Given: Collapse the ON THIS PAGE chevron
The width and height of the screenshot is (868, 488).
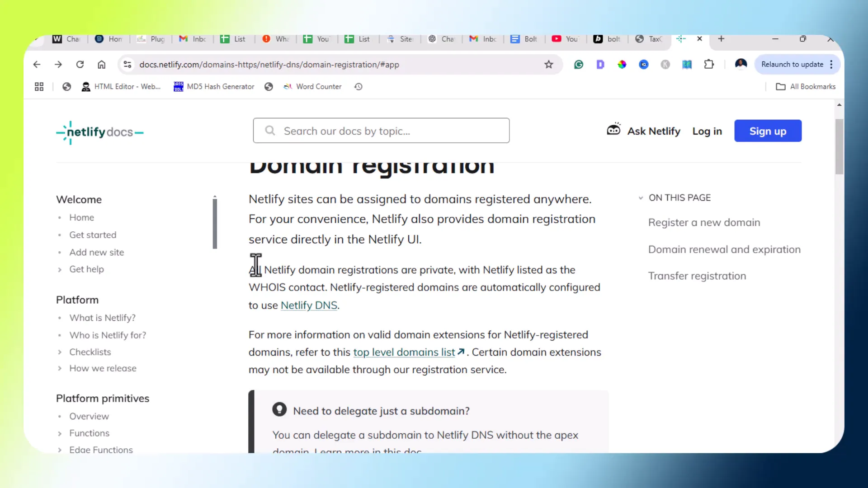Looking at the screenshot, I should tap(641, 198).
